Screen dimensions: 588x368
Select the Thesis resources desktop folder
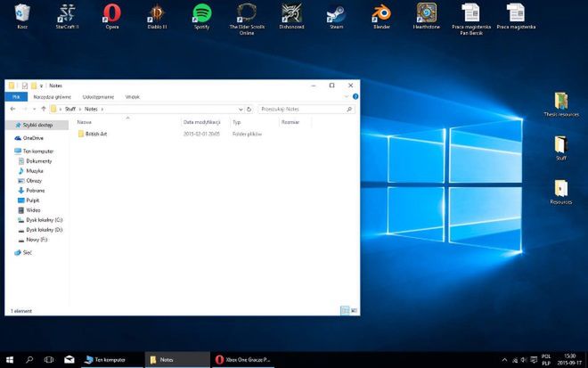[x=561, y=104]
